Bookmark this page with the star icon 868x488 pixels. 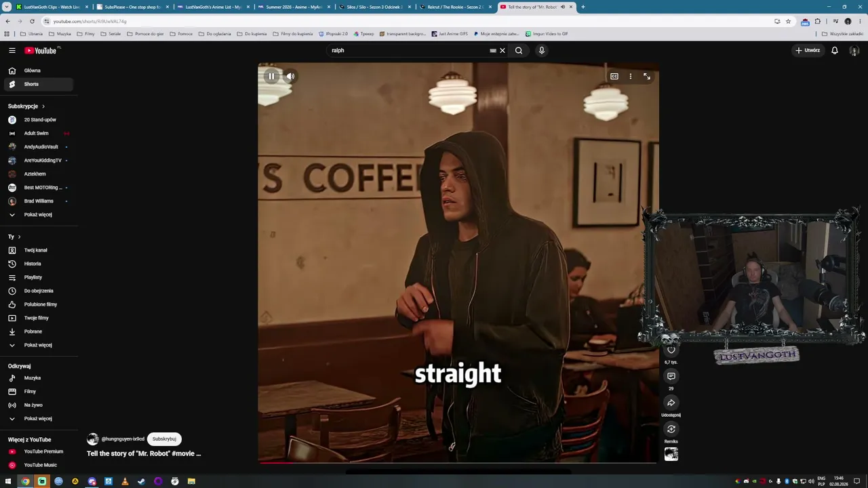coord(788,21)
